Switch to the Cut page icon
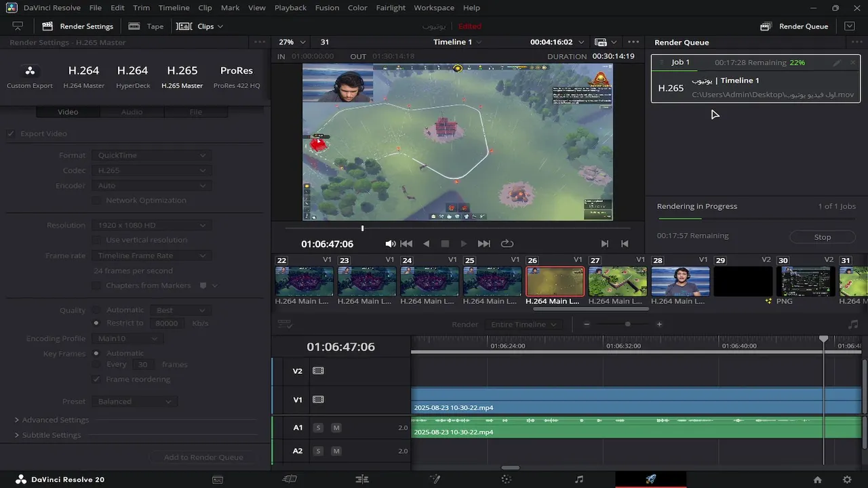 [x=290, y=479]
